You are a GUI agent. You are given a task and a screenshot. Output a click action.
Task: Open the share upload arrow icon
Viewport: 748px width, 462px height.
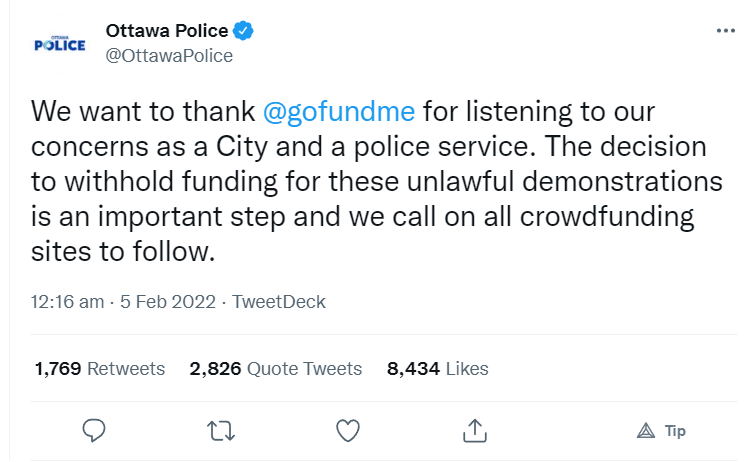click(x=475, y=430)
